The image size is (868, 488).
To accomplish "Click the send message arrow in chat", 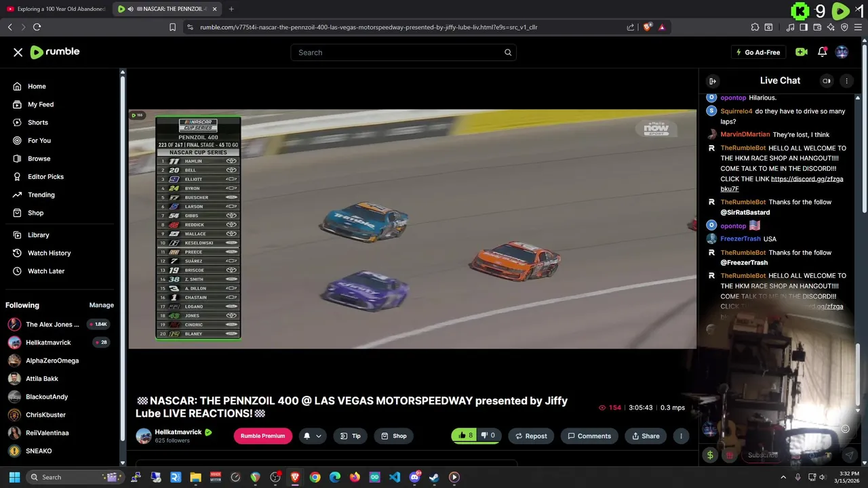I will pyautogui.click(x=849, y=455).
